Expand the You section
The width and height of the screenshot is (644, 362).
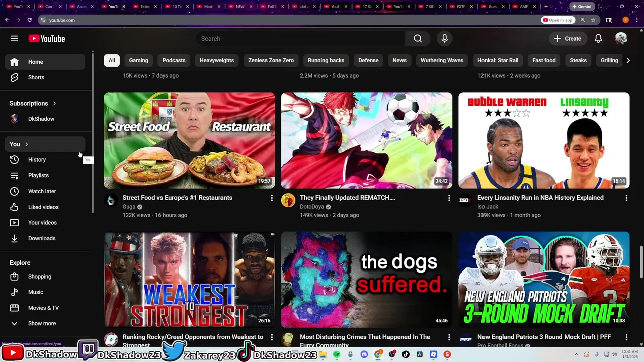click(x=45, y=144)
